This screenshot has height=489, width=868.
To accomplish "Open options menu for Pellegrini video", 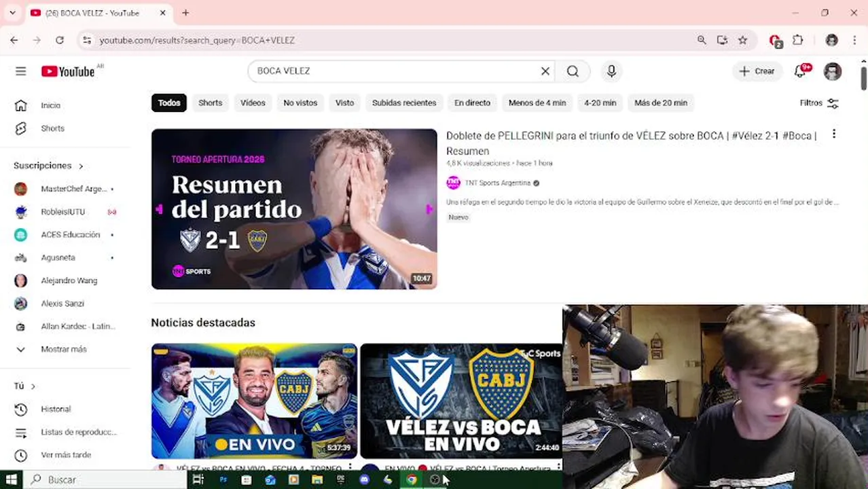I will (833, 134).
